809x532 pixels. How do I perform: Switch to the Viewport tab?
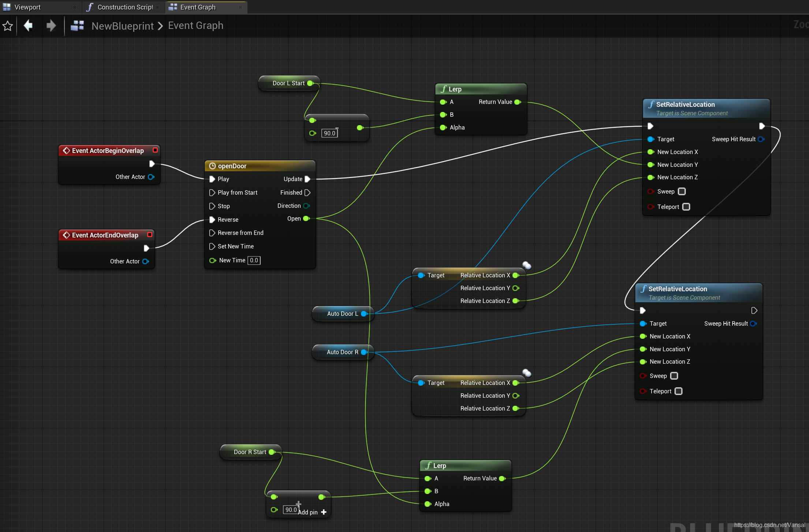(27, 7)
